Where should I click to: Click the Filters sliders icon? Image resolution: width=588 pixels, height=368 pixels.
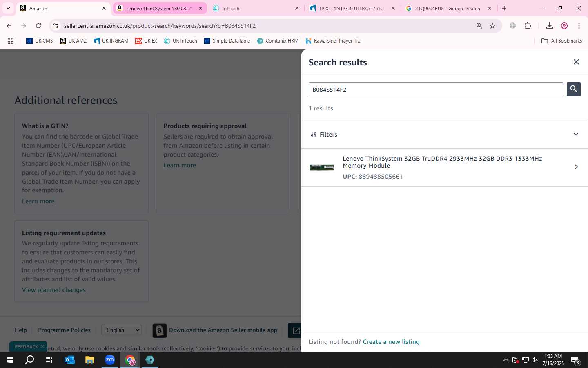314,135
